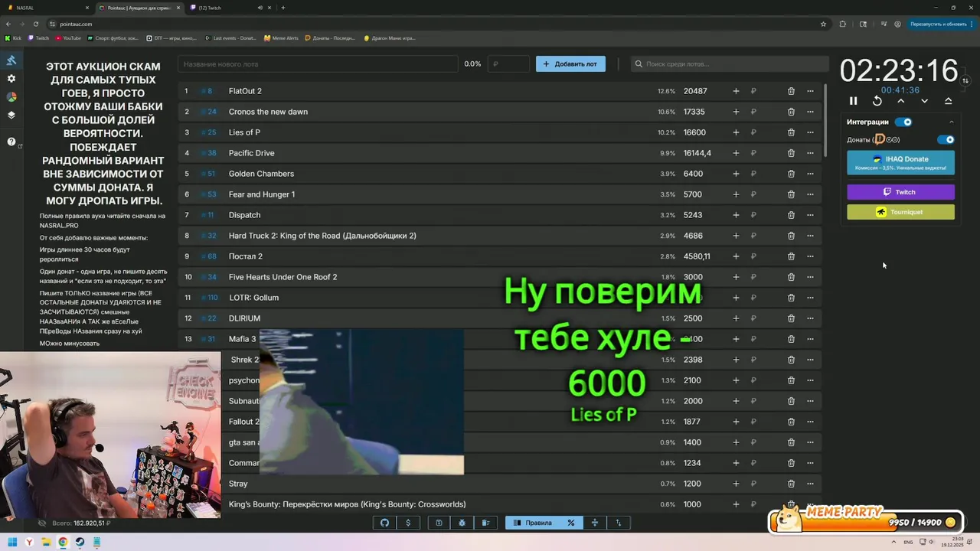Click the save icon in bottom toolbar

439,523
